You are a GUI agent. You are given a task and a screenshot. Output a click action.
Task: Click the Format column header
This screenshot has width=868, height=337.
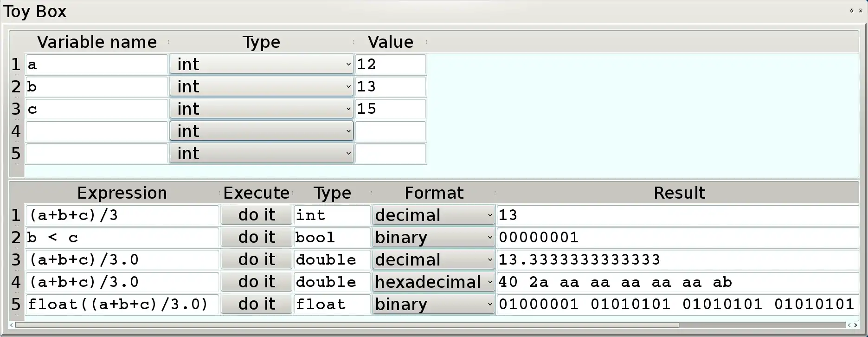pyautogui.click(x=433, y=193)
